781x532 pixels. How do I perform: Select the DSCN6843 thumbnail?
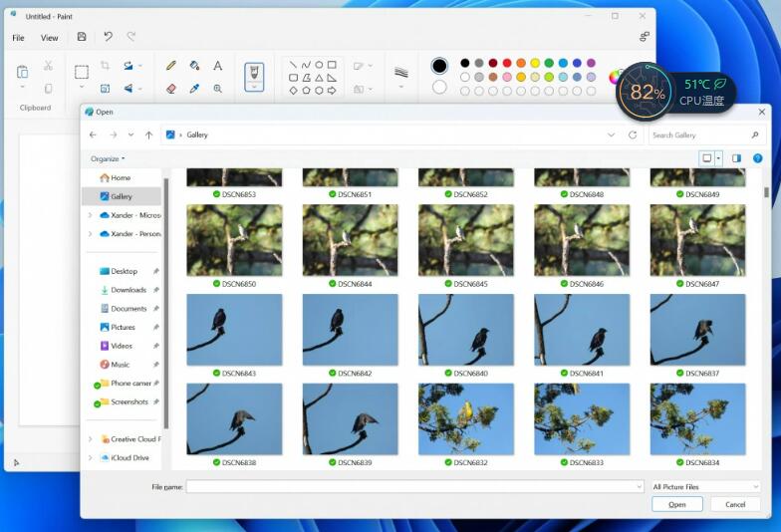(234, 330)
